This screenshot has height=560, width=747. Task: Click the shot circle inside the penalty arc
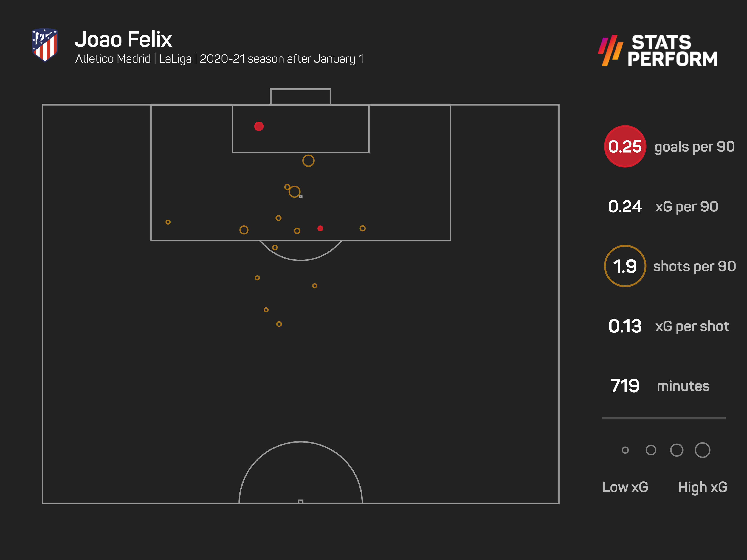tap(275, 247)
